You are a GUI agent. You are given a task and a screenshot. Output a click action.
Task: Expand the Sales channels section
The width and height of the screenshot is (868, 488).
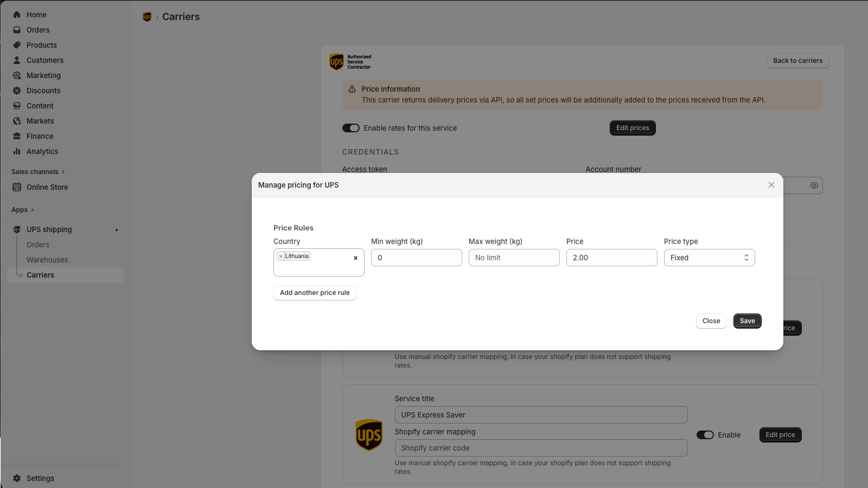coord(38,172)
